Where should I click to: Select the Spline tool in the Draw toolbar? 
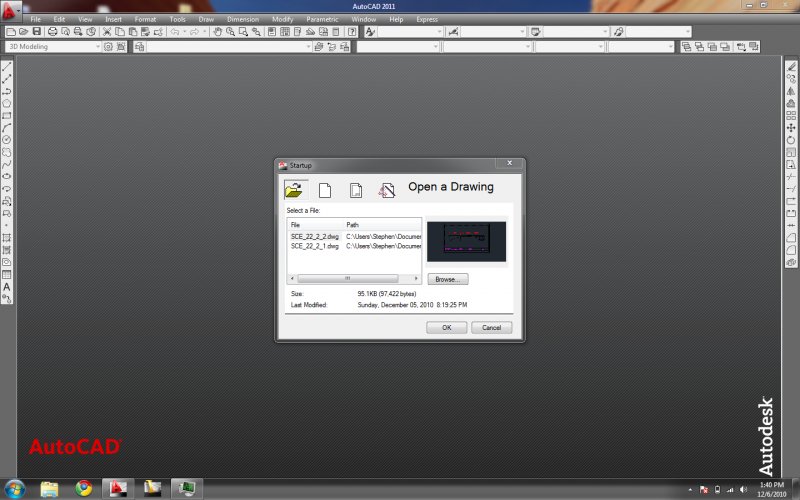[x=7, y=164]
